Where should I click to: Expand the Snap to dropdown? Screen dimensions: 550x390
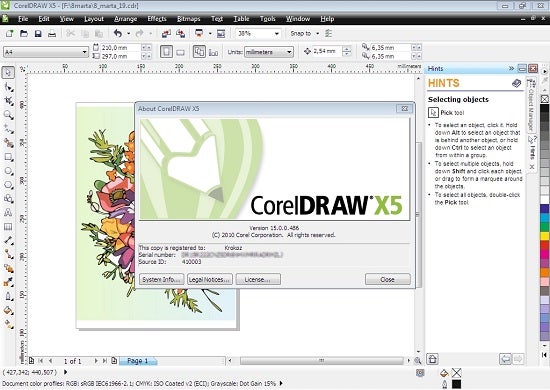pos(317,34)
